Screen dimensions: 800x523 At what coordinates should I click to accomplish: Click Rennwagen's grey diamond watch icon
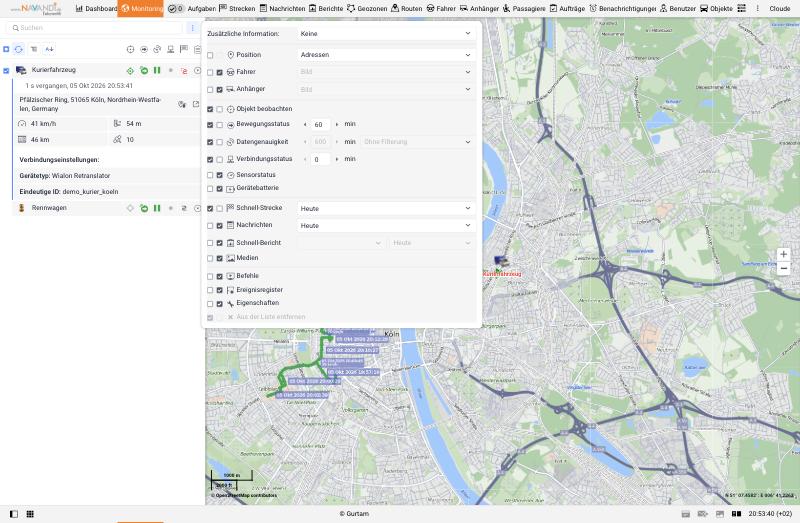[x=130, y=208]
